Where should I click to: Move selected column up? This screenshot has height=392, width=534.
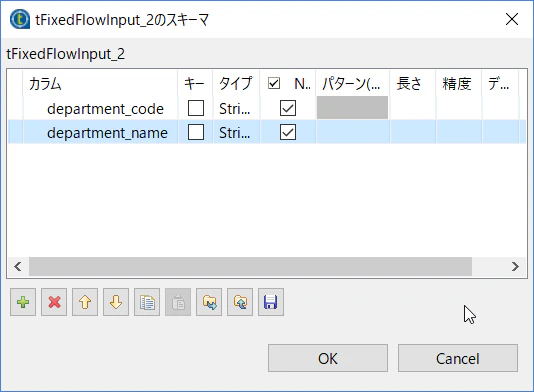[85, 302]
